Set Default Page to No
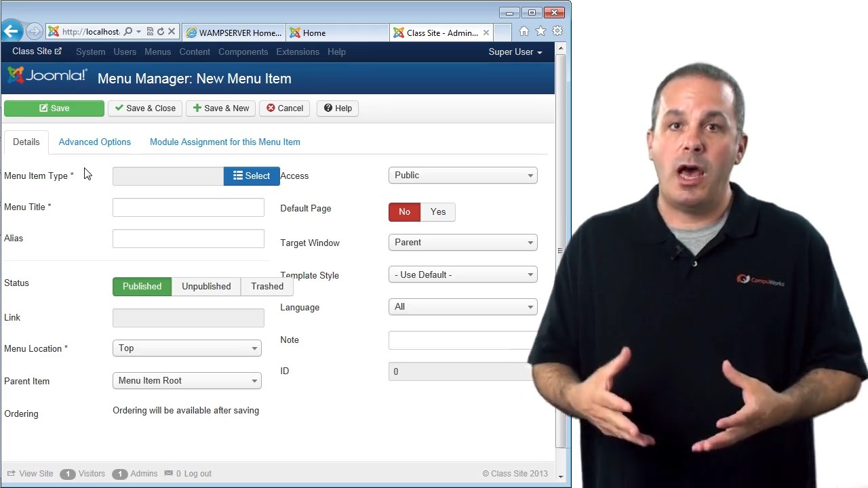 [x=404, y=211]
